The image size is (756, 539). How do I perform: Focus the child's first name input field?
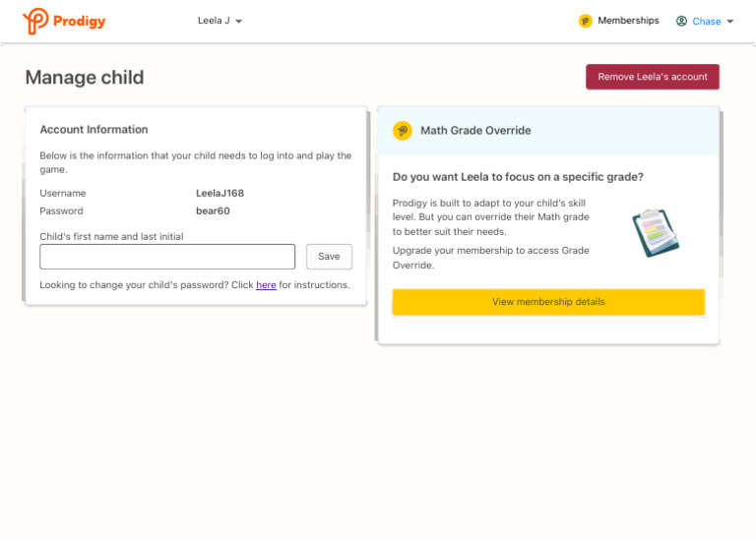point(167,257)
